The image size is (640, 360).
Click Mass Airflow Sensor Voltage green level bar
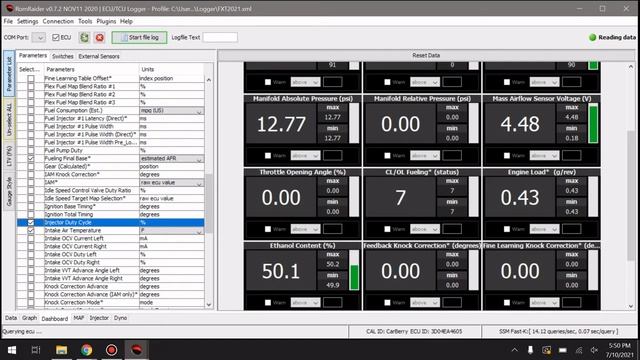click(593, 124)
